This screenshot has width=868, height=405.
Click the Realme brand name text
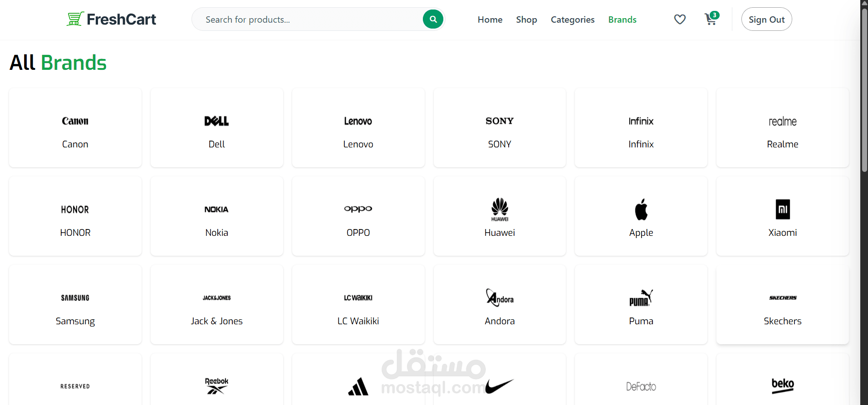pos(783,144)
